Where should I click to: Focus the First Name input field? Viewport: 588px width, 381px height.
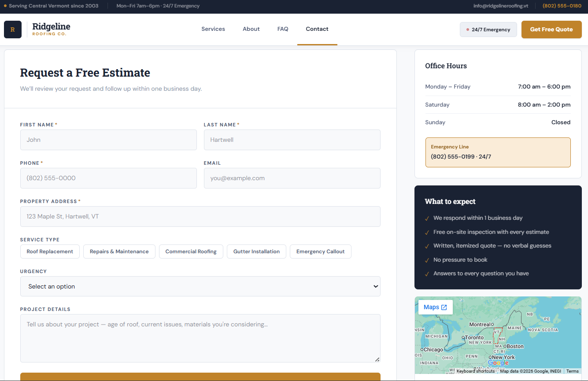coord(108,140)
